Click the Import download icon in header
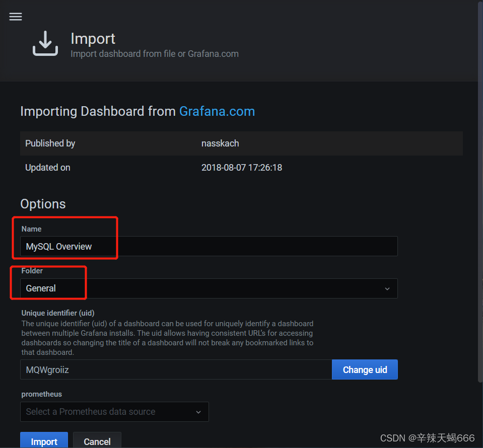The height and width of the screenshot is (448, 483). point(45,43)
